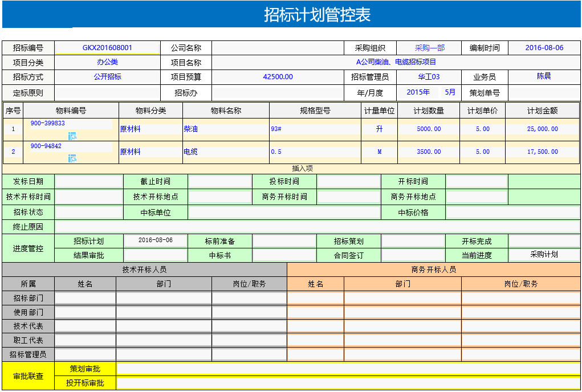
Task: Open the 招标方式 field showing 公开招标
Action: 107,76
